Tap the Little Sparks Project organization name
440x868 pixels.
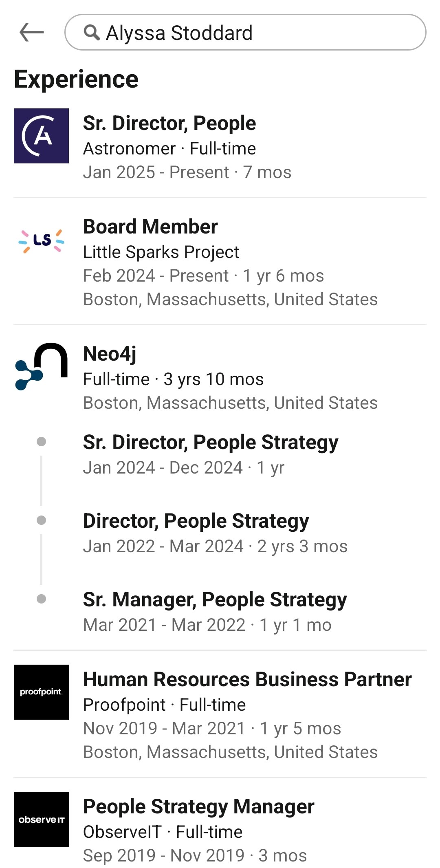pyautogui.click(x=161, y=252)
